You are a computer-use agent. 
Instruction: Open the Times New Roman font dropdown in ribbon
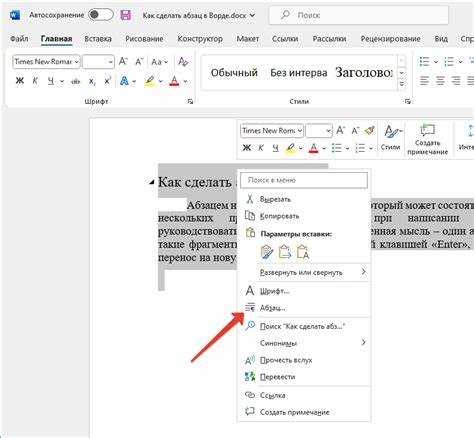pyautogui.click(x=46, y=62)
